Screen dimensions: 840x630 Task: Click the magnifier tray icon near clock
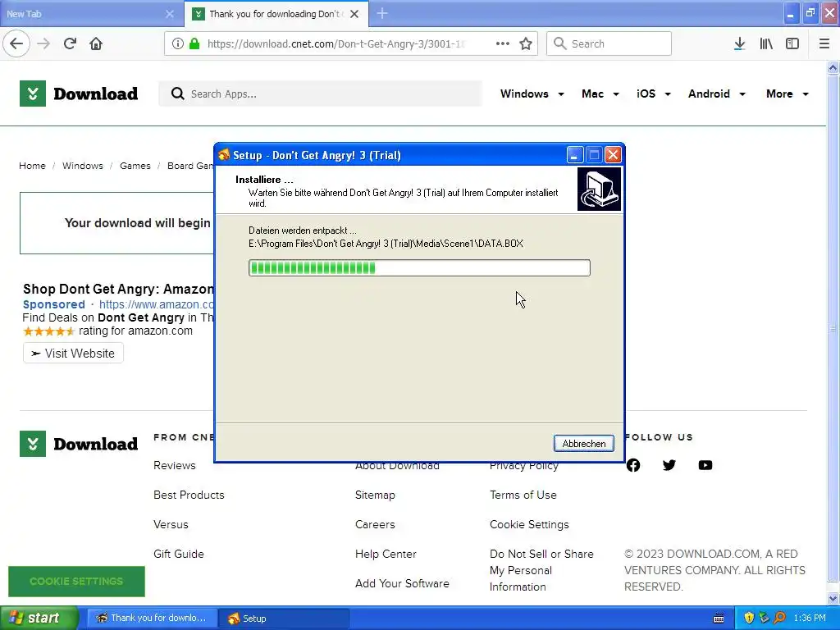click(779, 618)
